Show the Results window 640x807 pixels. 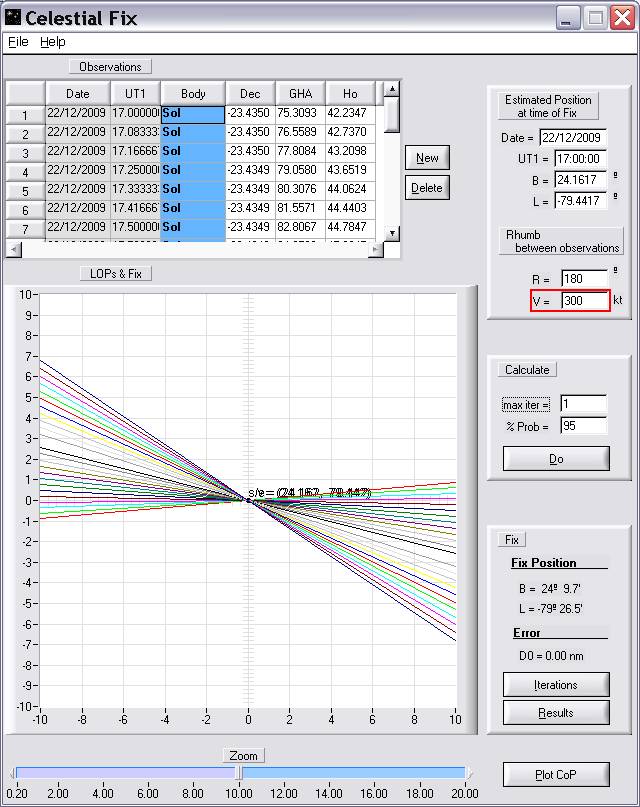[x=556, y=712]
